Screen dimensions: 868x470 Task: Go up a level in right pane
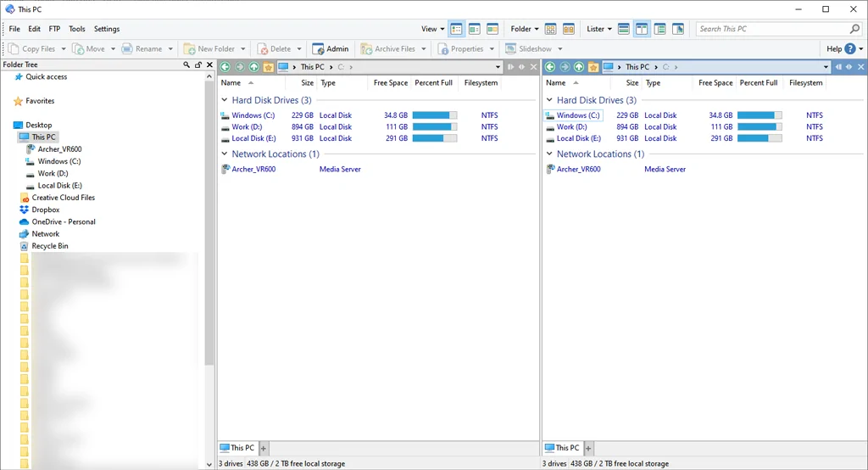pos(579,67)
